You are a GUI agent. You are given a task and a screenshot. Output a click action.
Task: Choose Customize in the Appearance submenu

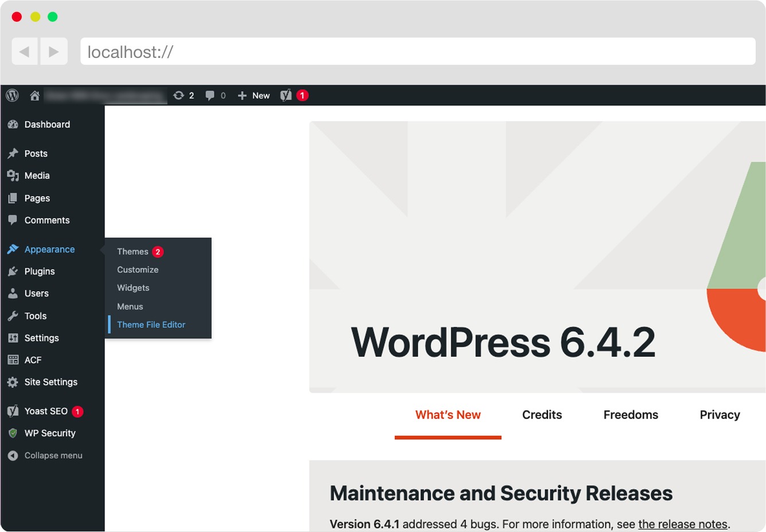tap(138, 269)
